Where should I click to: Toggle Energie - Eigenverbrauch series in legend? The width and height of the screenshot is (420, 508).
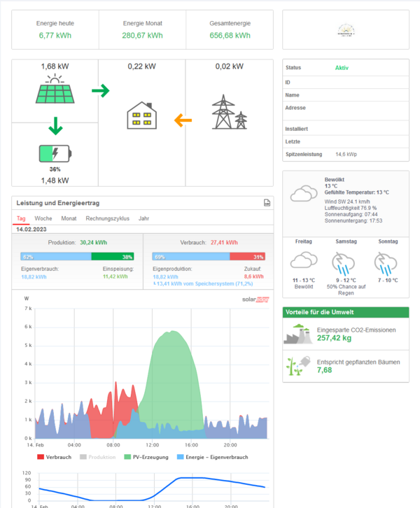[x=213, y=457]
